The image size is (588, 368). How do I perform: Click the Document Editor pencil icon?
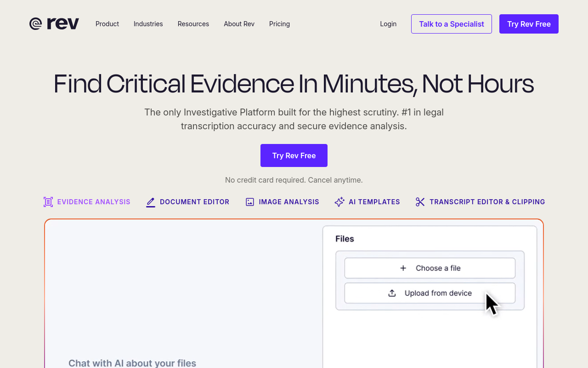pos(151,202)
